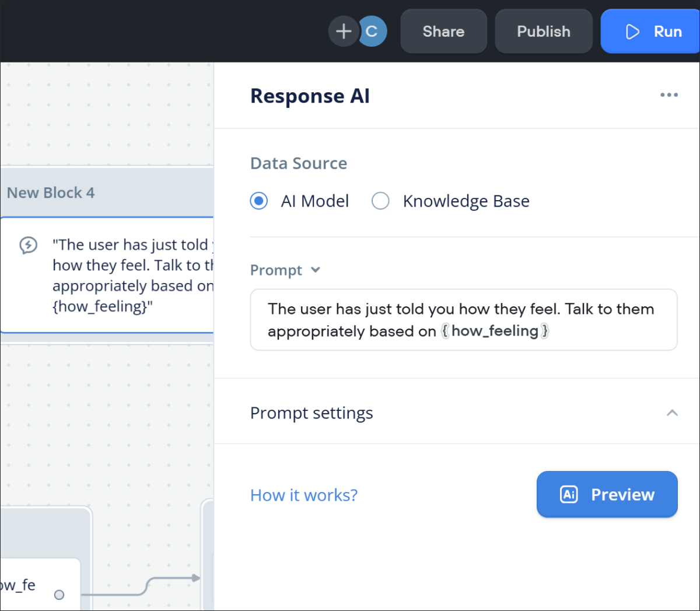Click the play icon on Run button
700x611 pixels.
point(632,32)
